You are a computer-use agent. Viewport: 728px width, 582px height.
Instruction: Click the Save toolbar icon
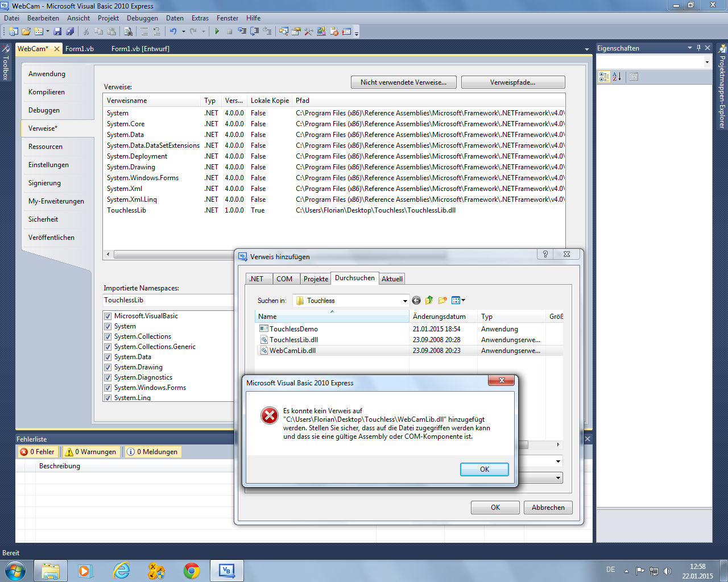coord(57,31)
